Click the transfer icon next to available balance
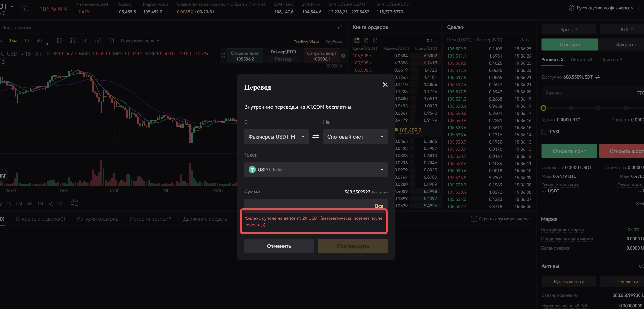 [x=597, y=77]
